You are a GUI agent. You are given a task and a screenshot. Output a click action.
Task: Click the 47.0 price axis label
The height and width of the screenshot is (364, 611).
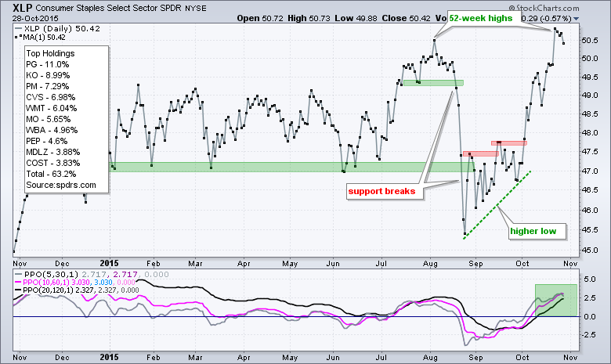click(590, 171)
